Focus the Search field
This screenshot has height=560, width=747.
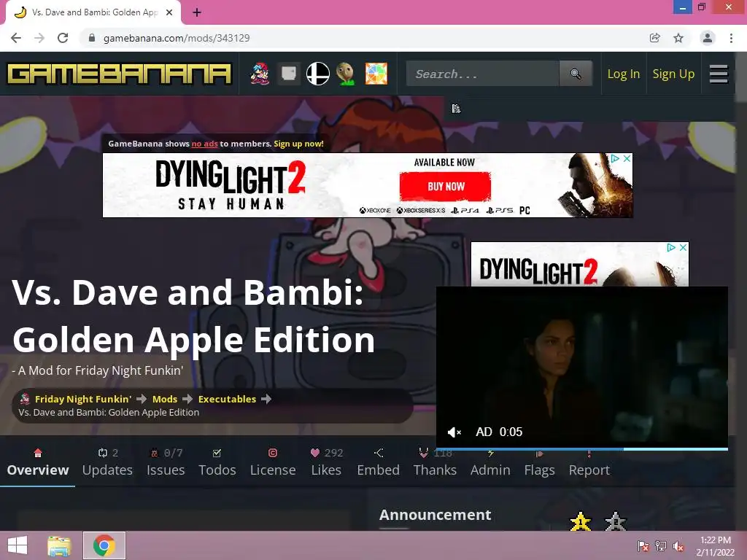(x=482, y=74)
